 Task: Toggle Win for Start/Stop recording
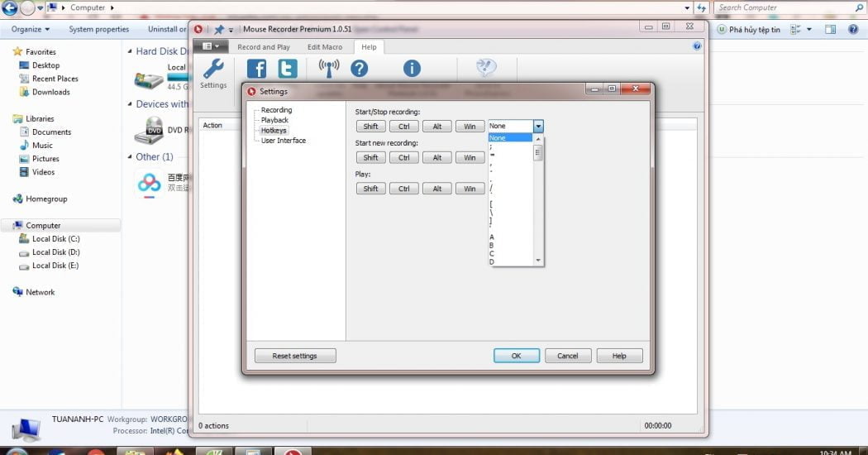[x=470, y=127]
